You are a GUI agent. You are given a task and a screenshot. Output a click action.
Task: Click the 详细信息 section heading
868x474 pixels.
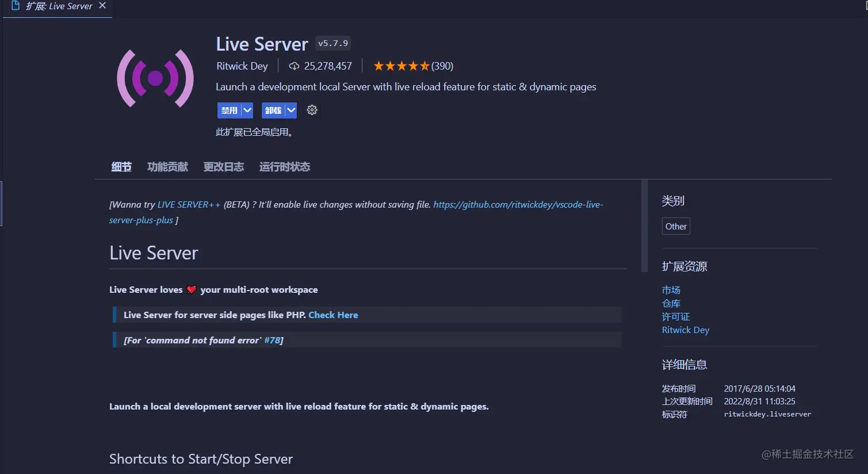[685, 365]
